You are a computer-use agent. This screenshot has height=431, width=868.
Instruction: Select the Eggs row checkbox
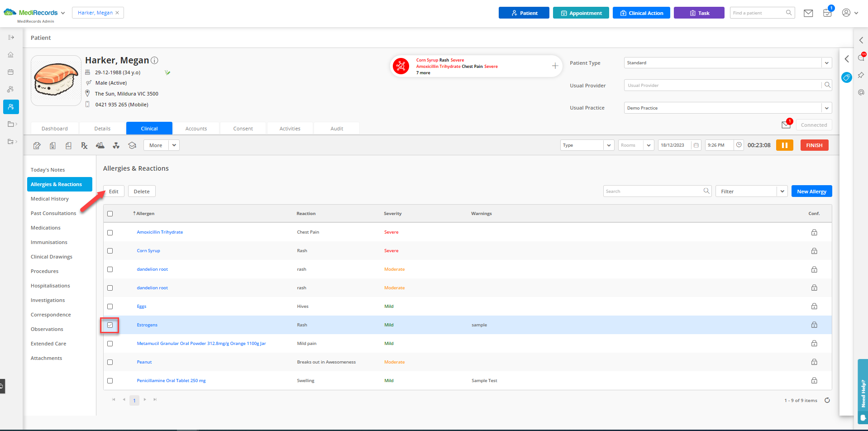click(x=110, y=306)
